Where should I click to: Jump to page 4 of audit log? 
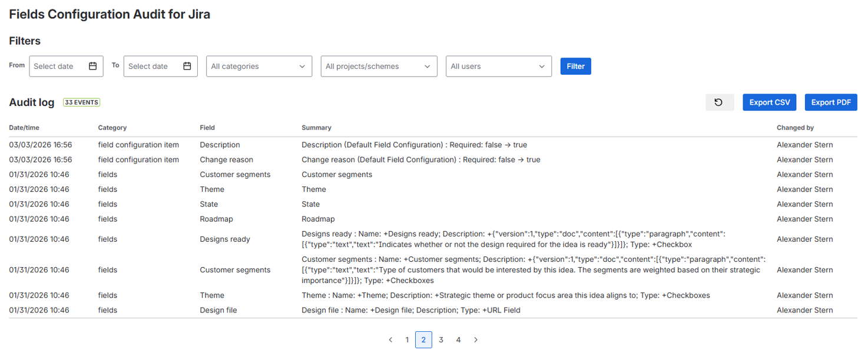(458, 340)
